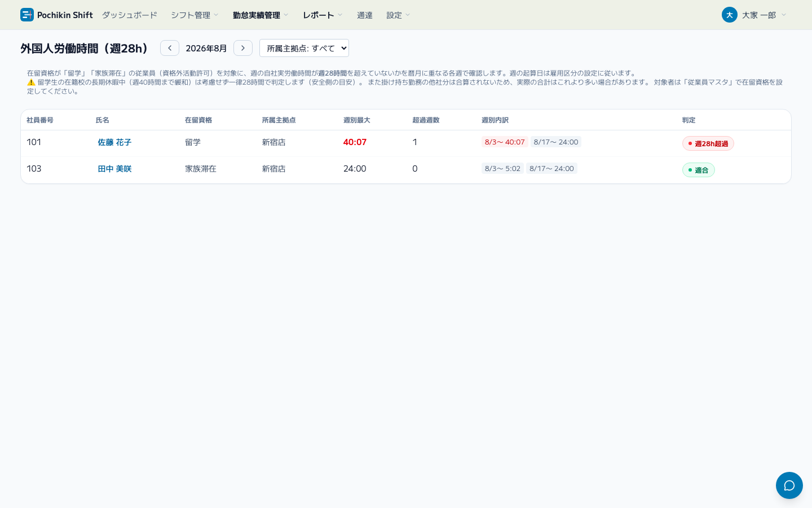Click 田中 美咲's 8/17〜 24:00 chip
Screen dimensions: 812x508
[x=551, y=168]
